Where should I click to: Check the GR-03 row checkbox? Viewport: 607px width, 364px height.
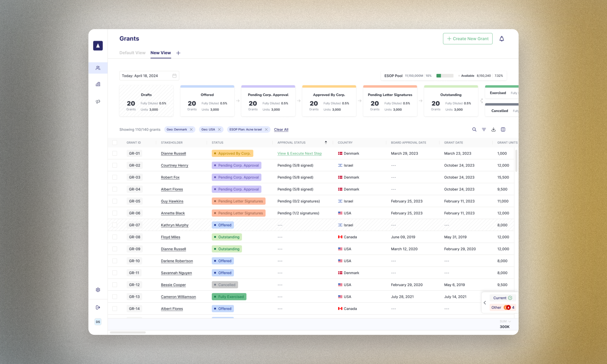pyautogui.click(x=115, y=177)
